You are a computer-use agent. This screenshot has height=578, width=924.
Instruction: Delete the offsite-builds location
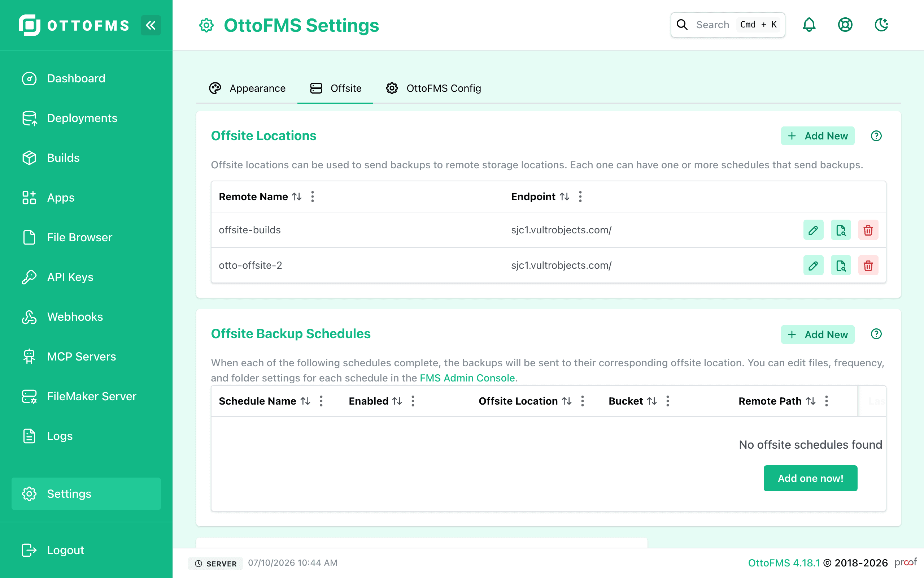point(868,230)
